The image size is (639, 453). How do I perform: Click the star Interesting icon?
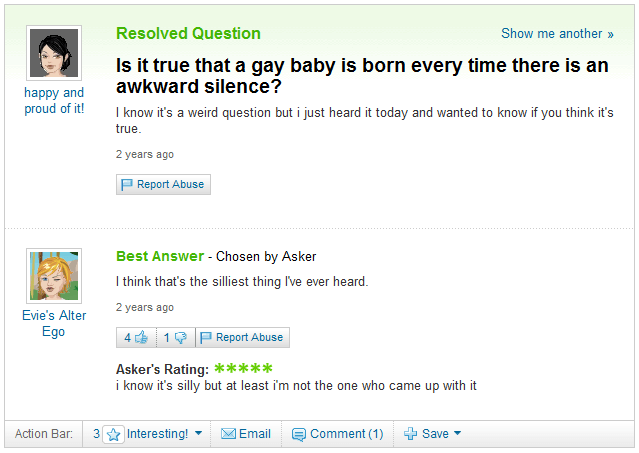113,434
